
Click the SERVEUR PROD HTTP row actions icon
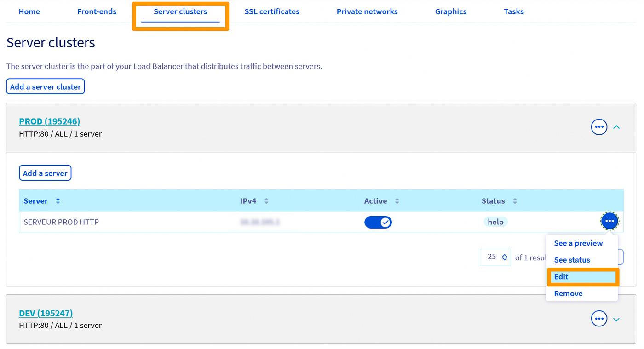tap(609, 221)
